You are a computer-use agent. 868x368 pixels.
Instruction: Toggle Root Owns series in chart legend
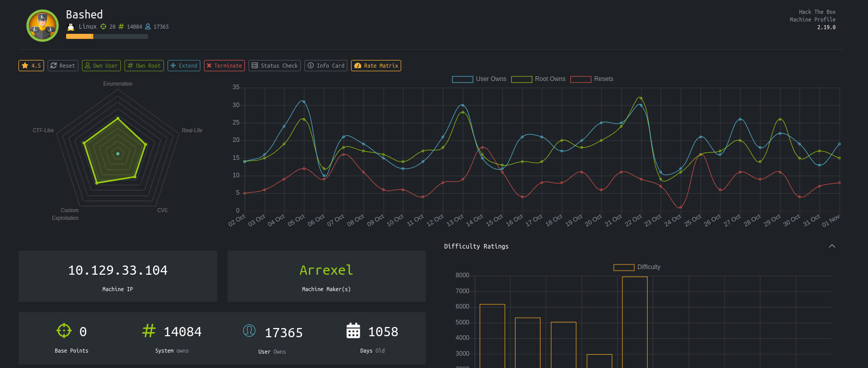[x=539, y=79]
